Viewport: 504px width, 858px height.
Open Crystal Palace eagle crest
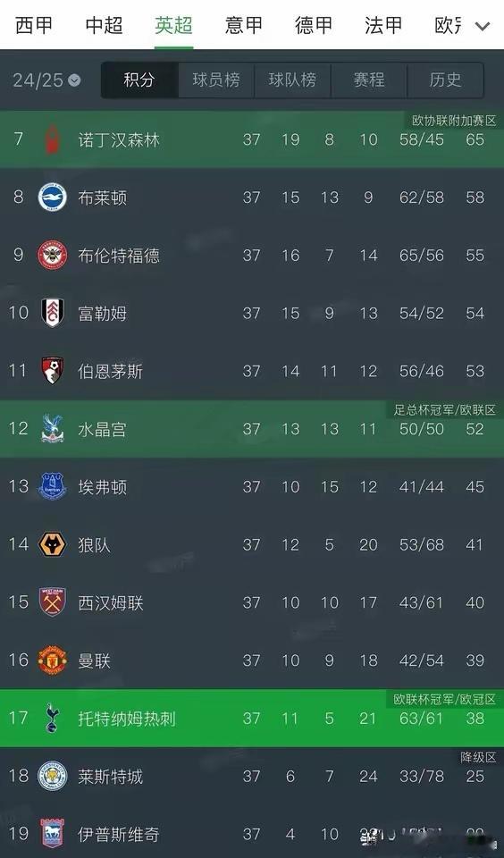(x=53, y=428)
